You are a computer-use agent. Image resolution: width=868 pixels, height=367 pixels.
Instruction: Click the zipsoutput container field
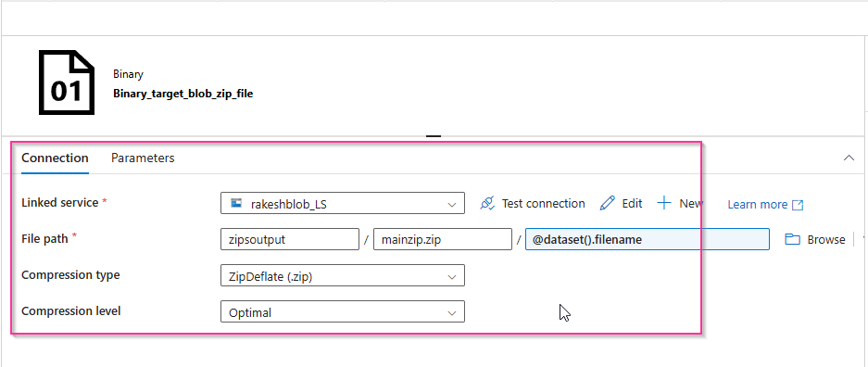pos(290,239)
